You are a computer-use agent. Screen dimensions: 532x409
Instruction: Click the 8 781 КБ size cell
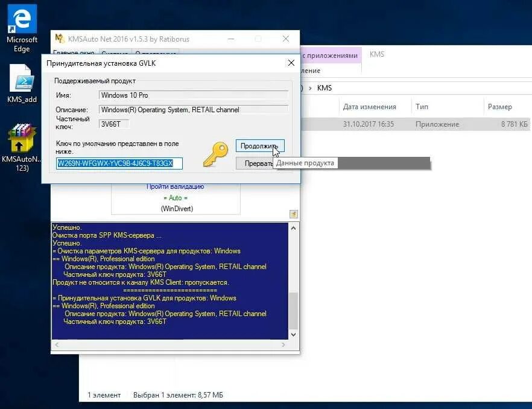514,124
